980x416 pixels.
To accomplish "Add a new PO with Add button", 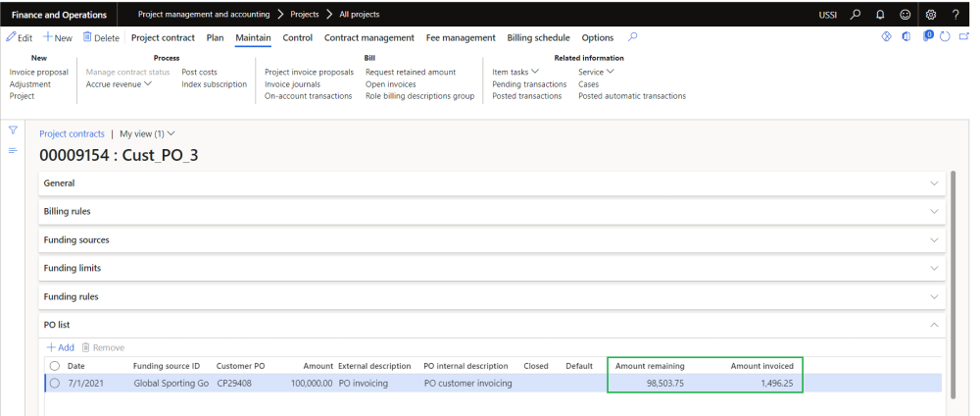I will pyautogui.click(x=60, y=347).
